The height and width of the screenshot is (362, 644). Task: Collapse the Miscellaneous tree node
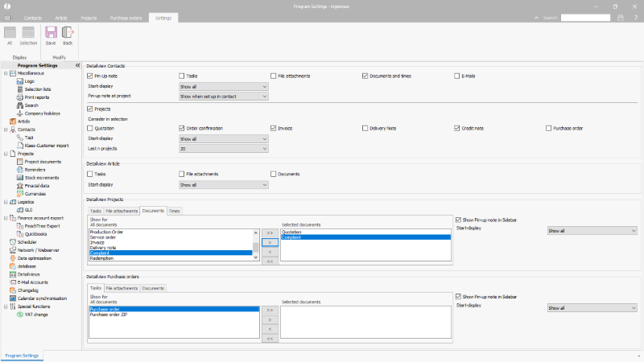6,73
